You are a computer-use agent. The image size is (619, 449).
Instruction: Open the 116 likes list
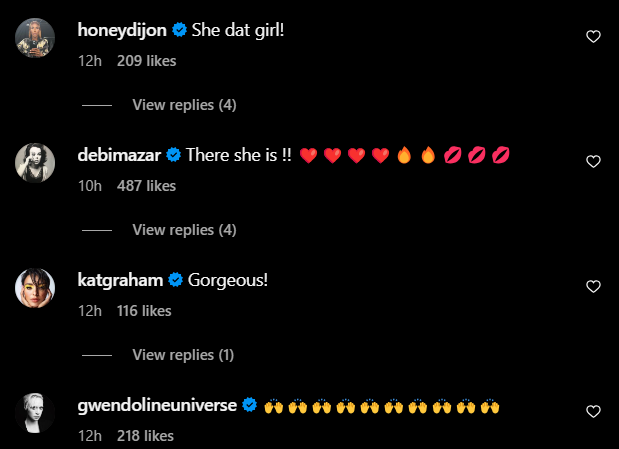coord(144,311)
